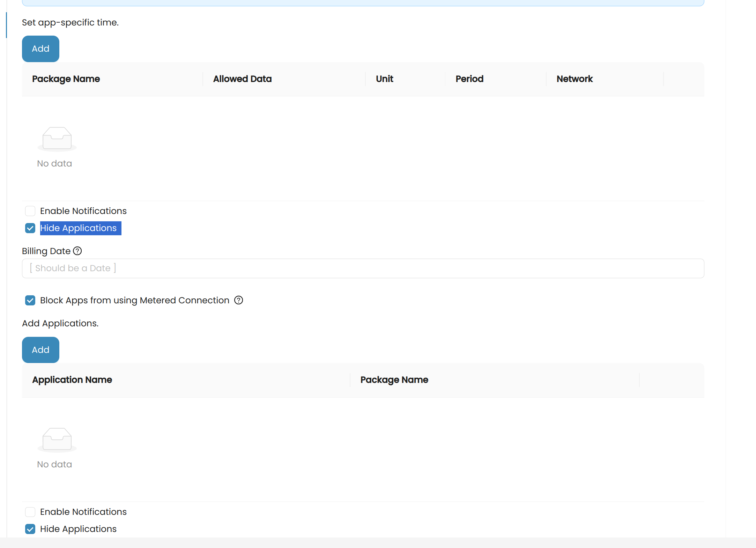
Task: Enable Notifications in the top section
Action: (x=30, y=211)
